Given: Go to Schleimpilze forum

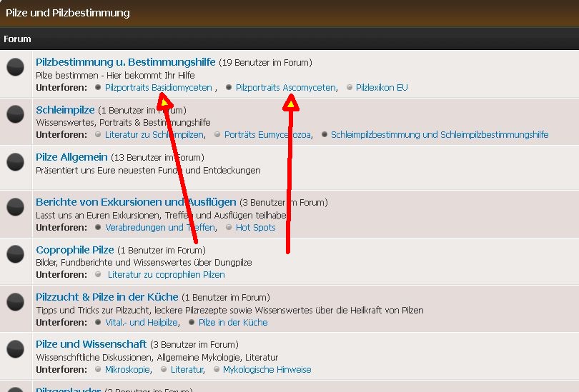Looking at the screenshot, I should click(x=65, y=110).
